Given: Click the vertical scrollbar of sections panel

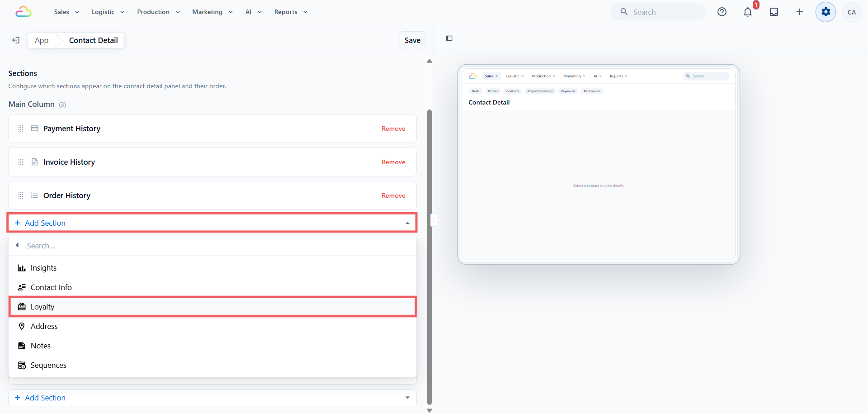Looking at the screenshot, I should coord(429,257).
